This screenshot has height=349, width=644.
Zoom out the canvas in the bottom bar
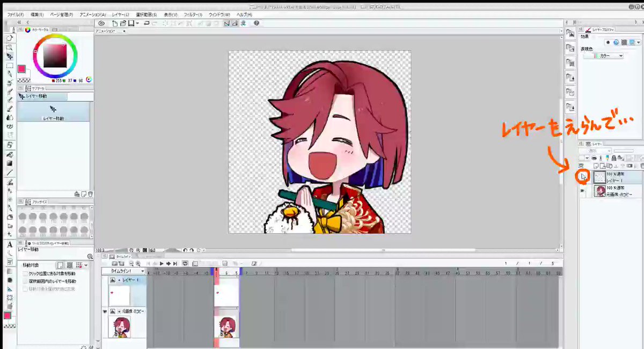pyautogui.click(x=131, y=250)
